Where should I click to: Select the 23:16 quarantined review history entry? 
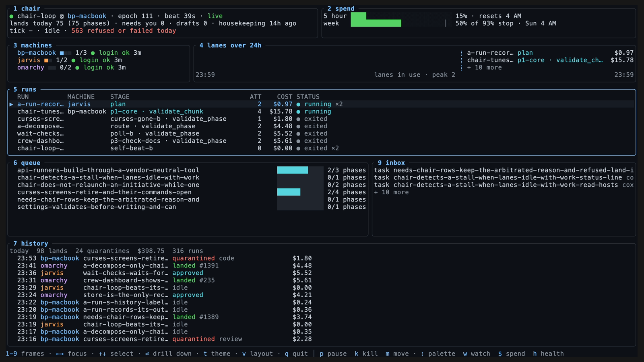tap(164, 339)
